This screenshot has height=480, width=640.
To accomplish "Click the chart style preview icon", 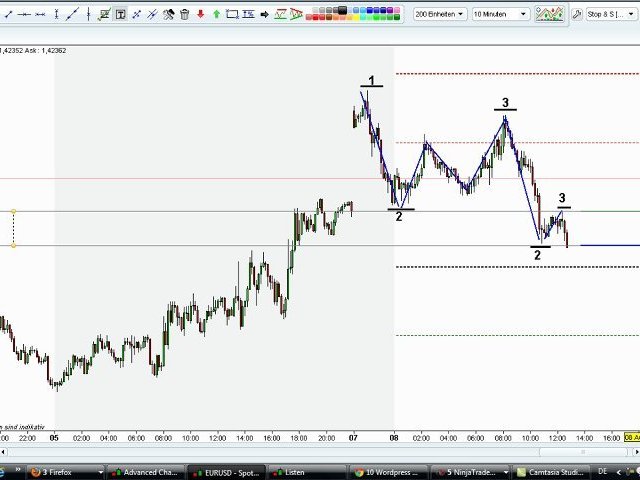I will coord(549,14).
